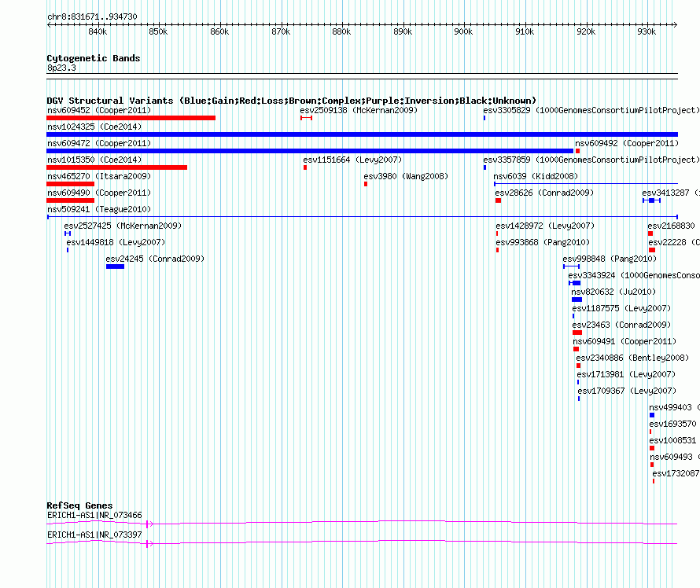Select esv1151664 (Levy2007) label

(x=352, y=160)
